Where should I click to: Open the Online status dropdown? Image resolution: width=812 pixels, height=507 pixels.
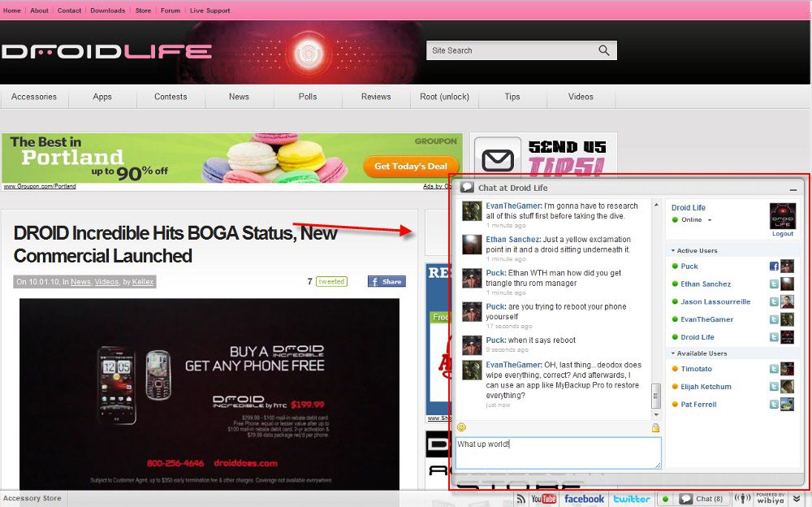(x=709, y=220)
